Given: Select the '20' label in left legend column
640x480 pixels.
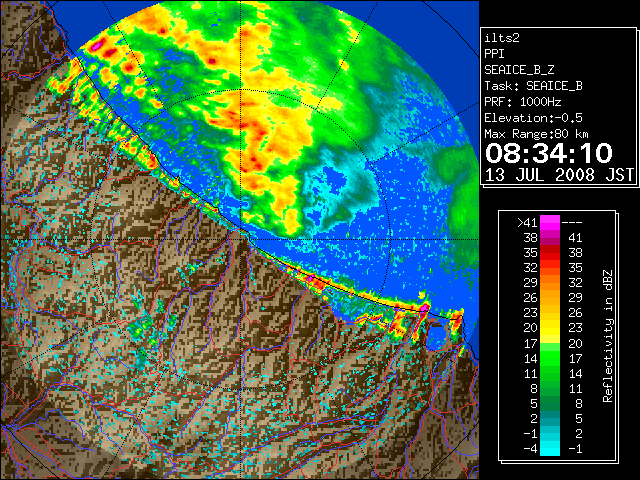Looking at the screenshot, I should coord(530,328).
